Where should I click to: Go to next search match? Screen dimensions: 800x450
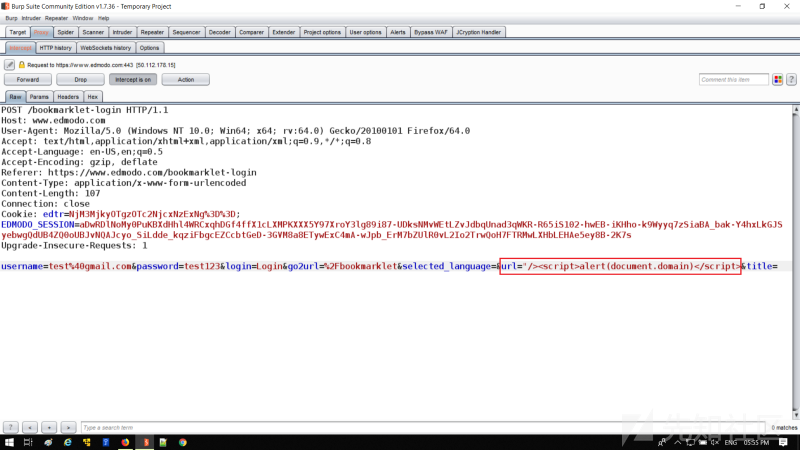click(68, 428)
